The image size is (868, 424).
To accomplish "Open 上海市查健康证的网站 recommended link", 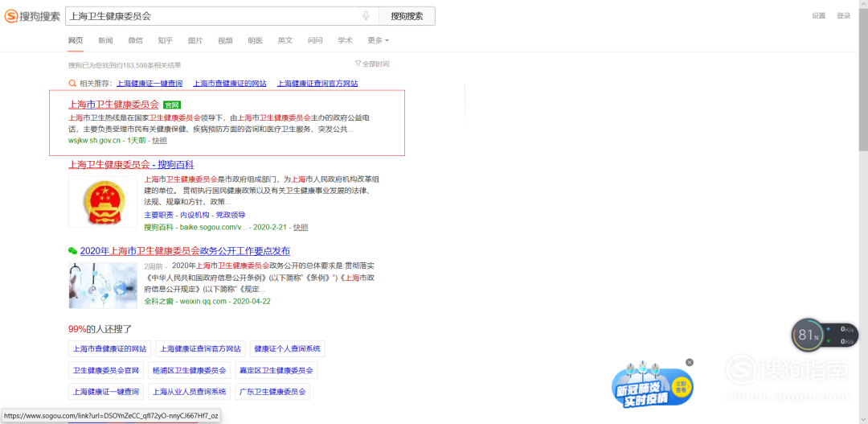I will (x=230, y=84).
